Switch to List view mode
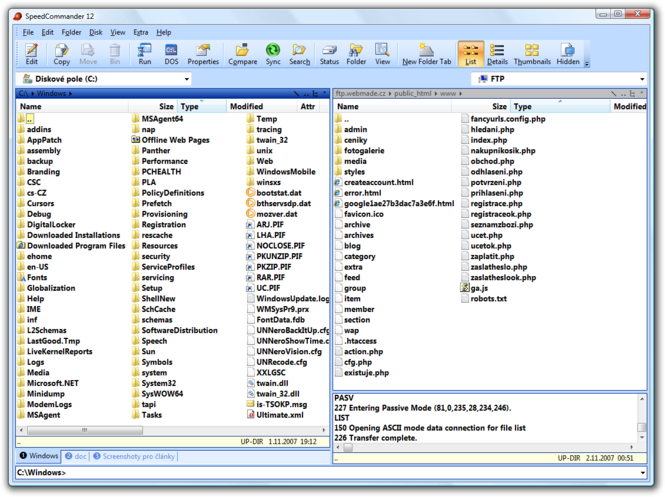The height and width of the screenshot is (497, 665). pos(471,54)
